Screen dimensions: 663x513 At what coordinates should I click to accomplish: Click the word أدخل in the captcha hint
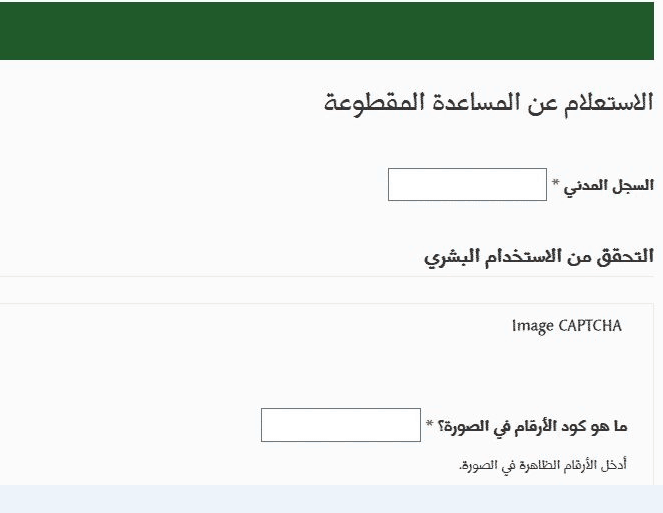[614, 465]
